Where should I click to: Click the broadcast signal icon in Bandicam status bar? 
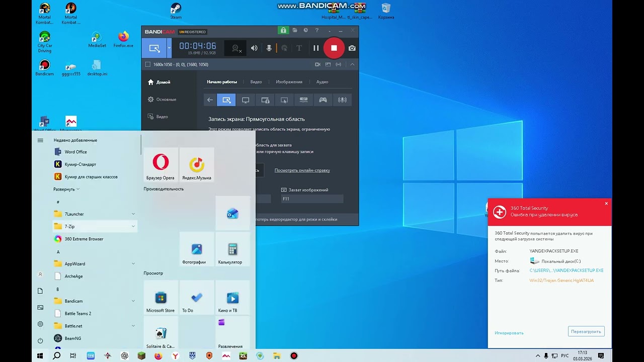pos(339,64)
